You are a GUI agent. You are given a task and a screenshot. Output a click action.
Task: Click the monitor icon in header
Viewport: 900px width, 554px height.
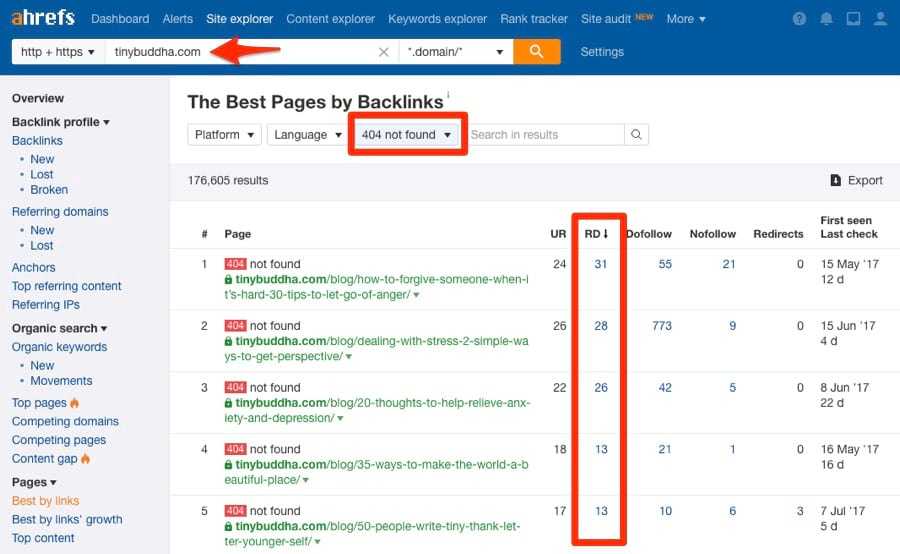click(x=853, y=19)
